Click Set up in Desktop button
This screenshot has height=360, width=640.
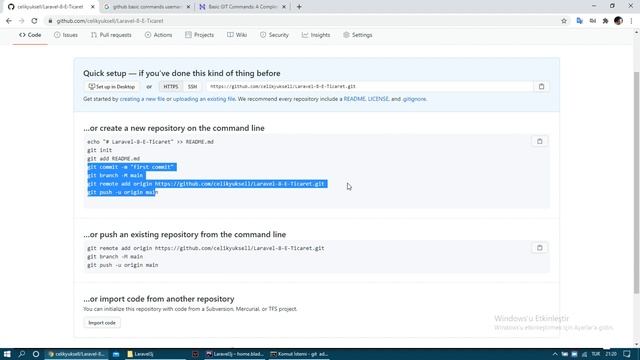[x=111, y=87]
